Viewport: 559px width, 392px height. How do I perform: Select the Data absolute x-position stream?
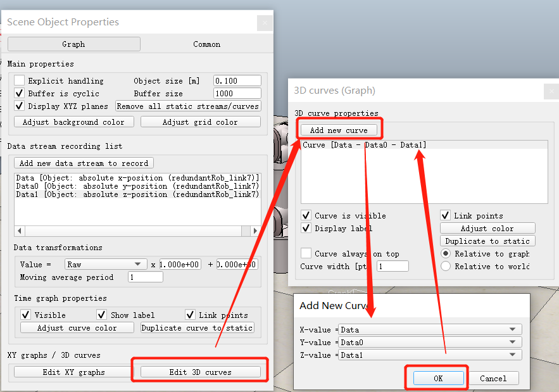pos(137,177)
